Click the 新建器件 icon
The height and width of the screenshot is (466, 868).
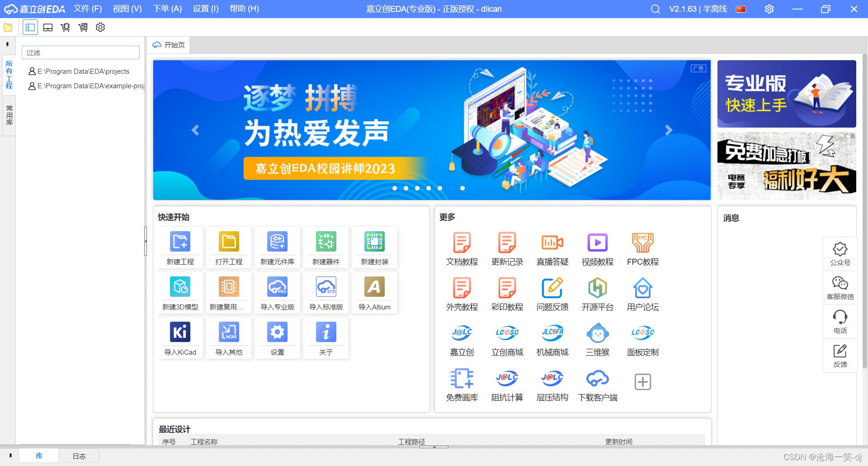pos(326,242)
